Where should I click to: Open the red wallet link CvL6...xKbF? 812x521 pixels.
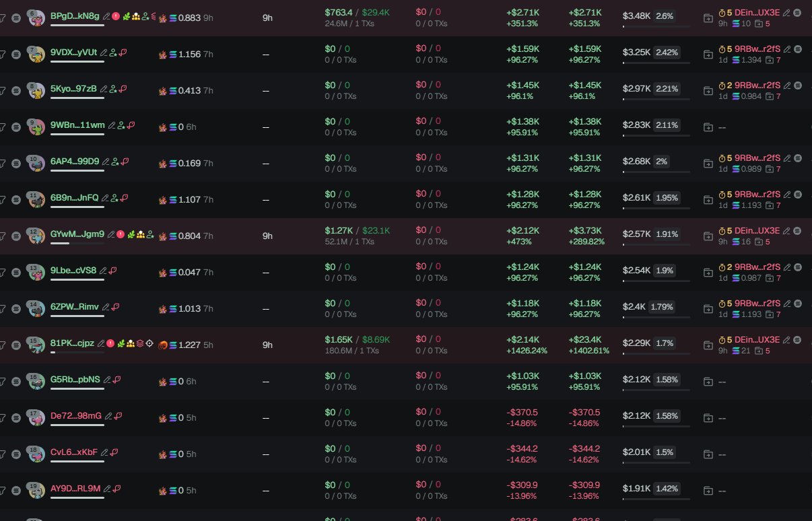tap(73, 452)
